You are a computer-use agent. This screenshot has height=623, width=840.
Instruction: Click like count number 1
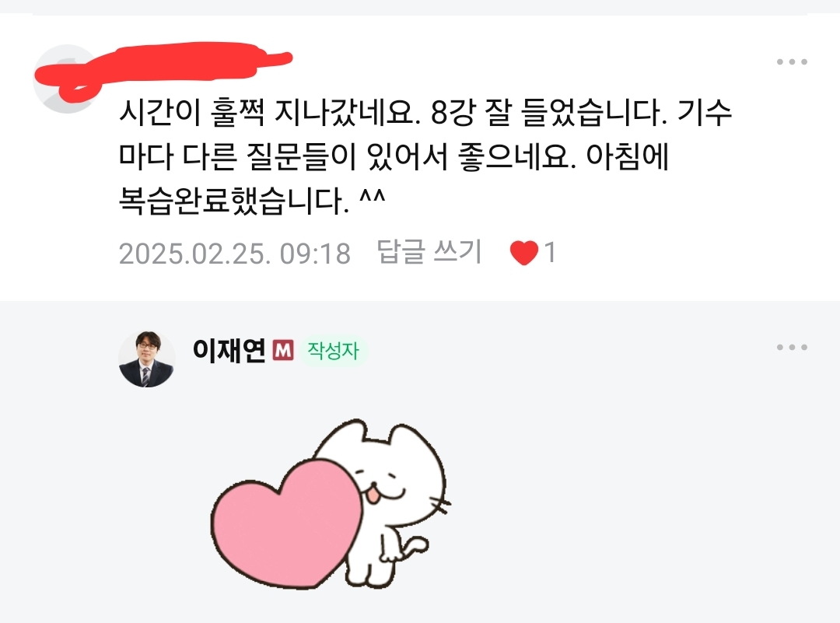click(x=550, y=252)
